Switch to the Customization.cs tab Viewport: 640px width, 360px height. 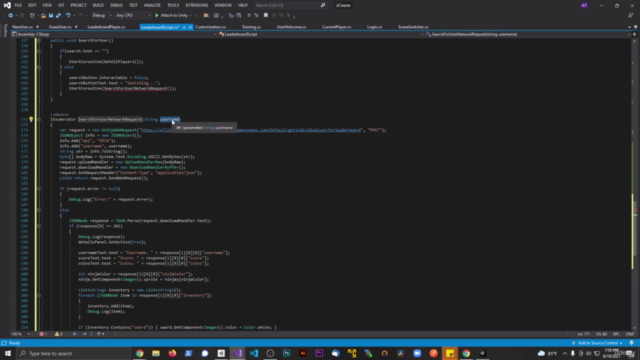211,27
